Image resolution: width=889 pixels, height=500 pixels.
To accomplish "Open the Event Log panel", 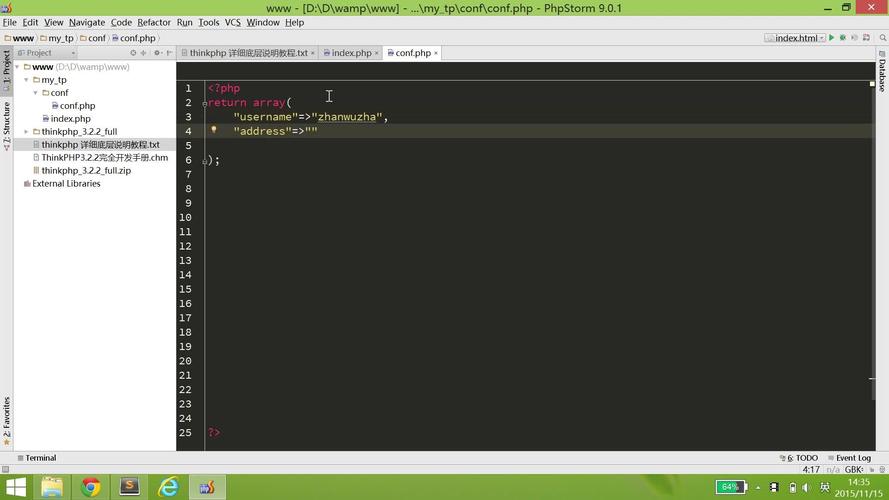I will pyautogui.click(x=850, y=458).
